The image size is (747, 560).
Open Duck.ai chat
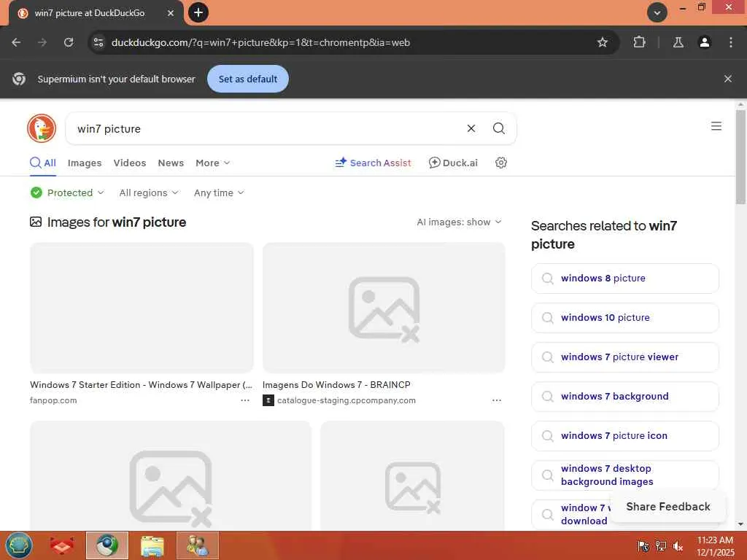[453, 163]
